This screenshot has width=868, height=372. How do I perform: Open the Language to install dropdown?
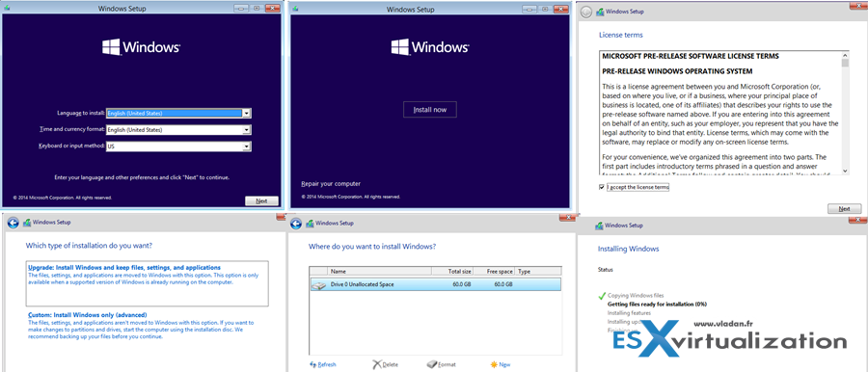pyautogui.click(x=178, y=113)
